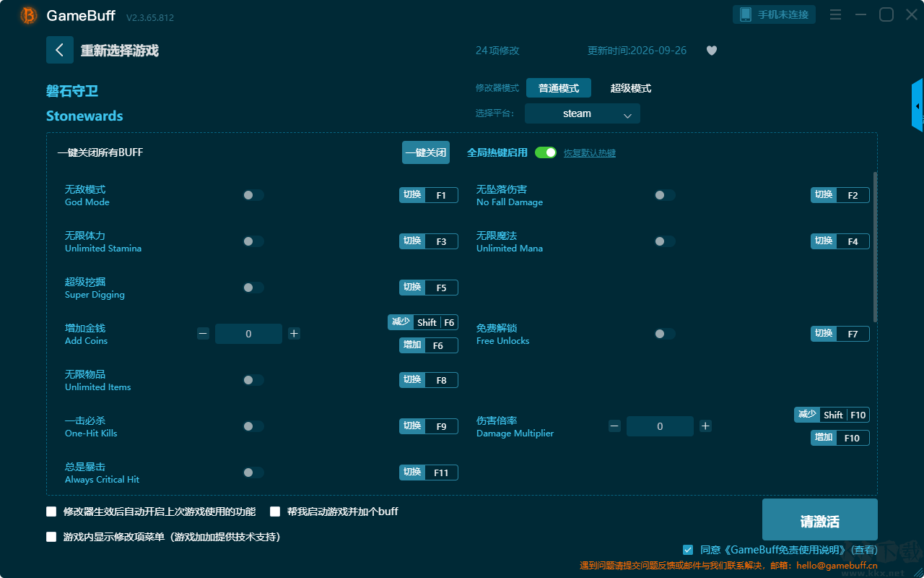The width and height of the screenshot is (924, 578).
Task: Click Super Digging F5 hotkey button
Action: pyautogui.click(x=429, y=288)
